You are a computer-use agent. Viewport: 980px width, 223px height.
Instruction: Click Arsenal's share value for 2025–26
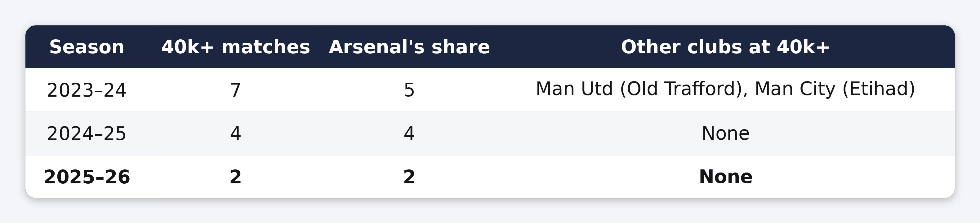(409, 177)
